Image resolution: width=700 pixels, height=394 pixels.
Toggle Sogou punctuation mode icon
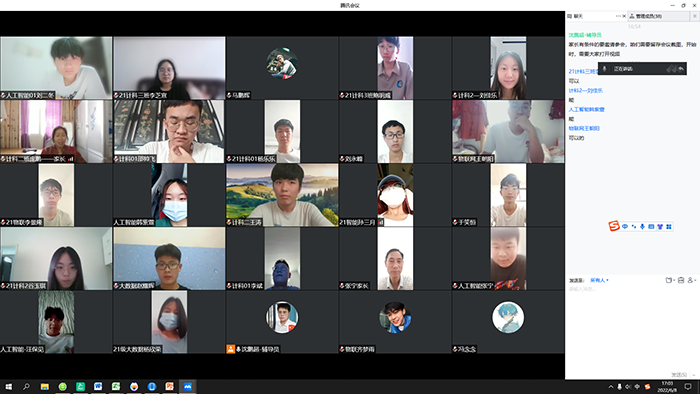634,227
